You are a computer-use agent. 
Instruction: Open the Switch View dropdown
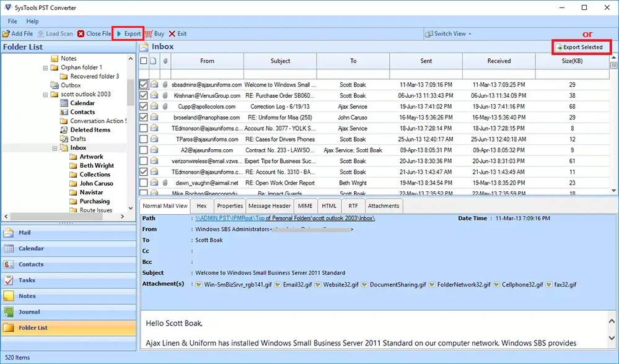448,34
